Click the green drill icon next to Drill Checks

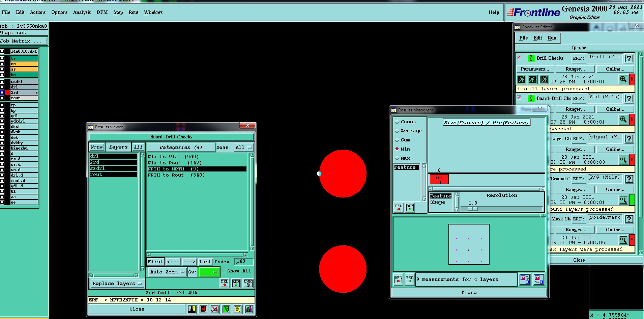coord(531,58)
